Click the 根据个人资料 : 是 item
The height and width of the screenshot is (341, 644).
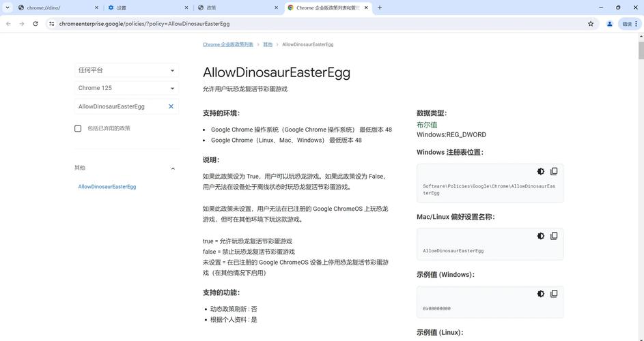coord(234,320)
